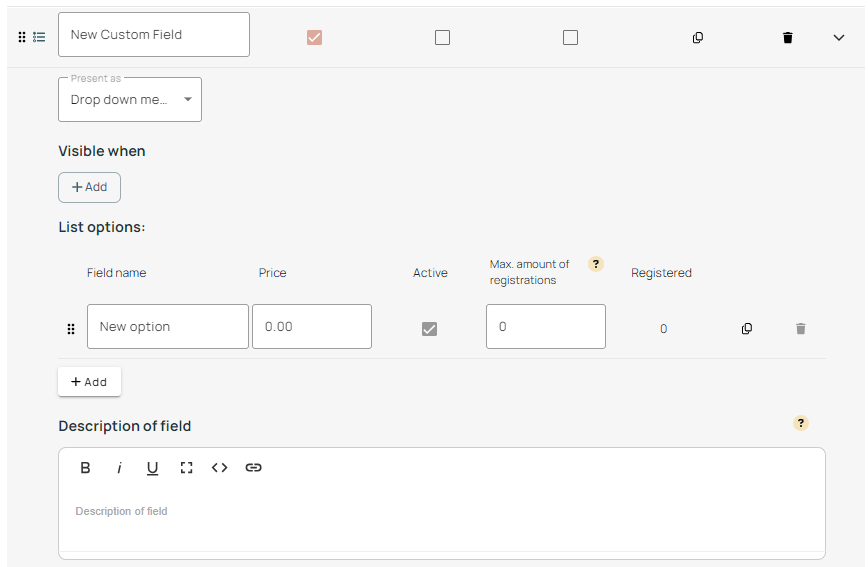The width and height of the screenshot is (868, 567).
Task: Duplicate the New Custom Field row
Action: pyautogui.click(x=698, y=38)
